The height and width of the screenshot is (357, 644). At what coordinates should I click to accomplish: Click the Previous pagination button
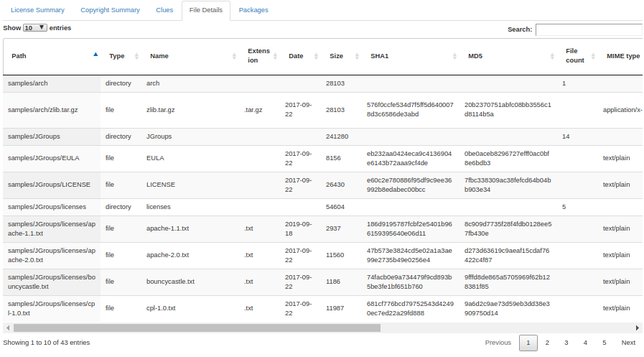498,343
